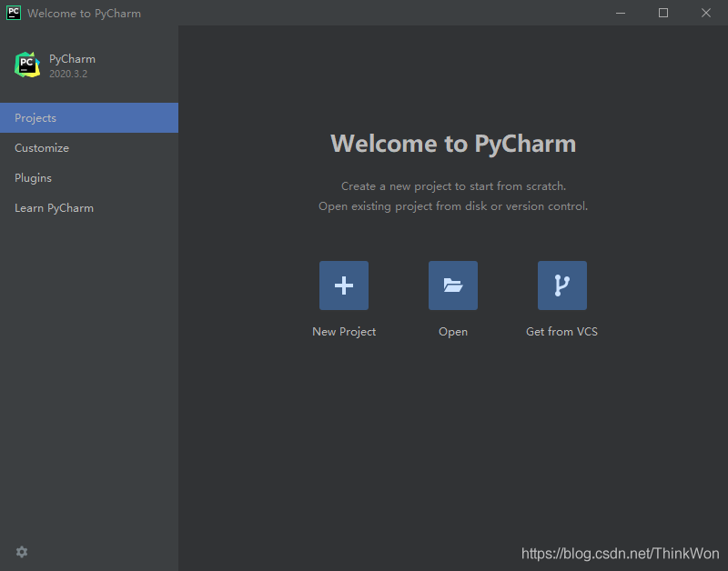Select the Projects tab in the sidebar

(x=88, y=118)
